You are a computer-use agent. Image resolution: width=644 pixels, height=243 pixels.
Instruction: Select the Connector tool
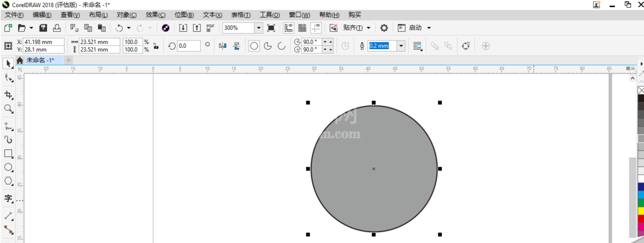click(8, 230)
